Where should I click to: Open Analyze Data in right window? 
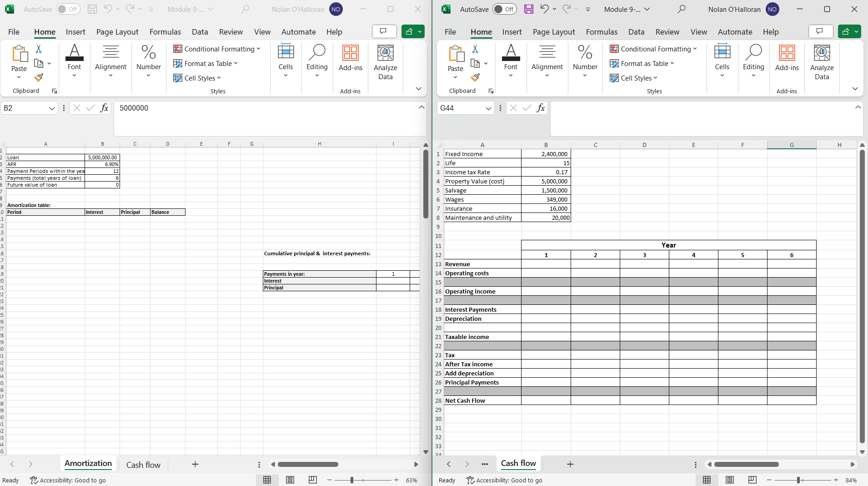click(x=822, y=62)
